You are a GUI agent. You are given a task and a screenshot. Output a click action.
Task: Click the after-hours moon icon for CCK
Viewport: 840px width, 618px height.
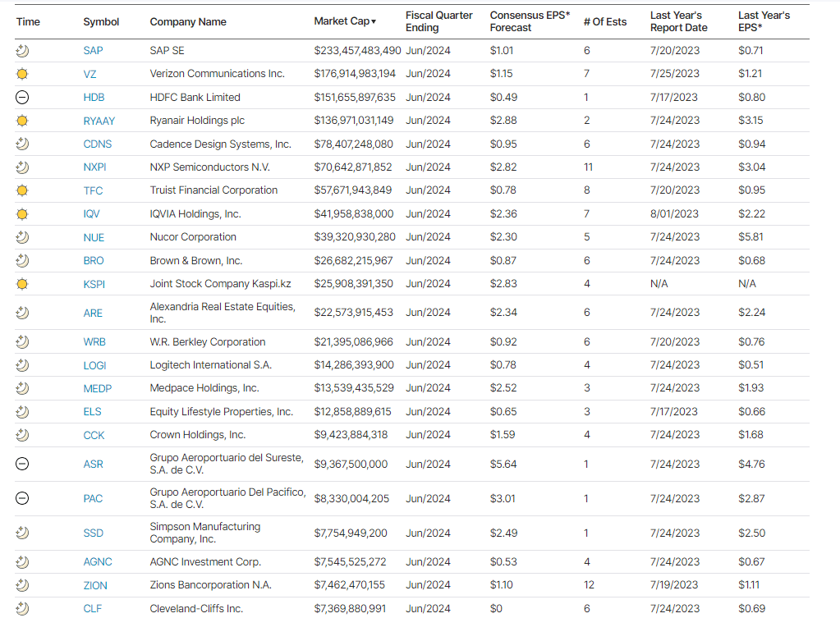22,435
